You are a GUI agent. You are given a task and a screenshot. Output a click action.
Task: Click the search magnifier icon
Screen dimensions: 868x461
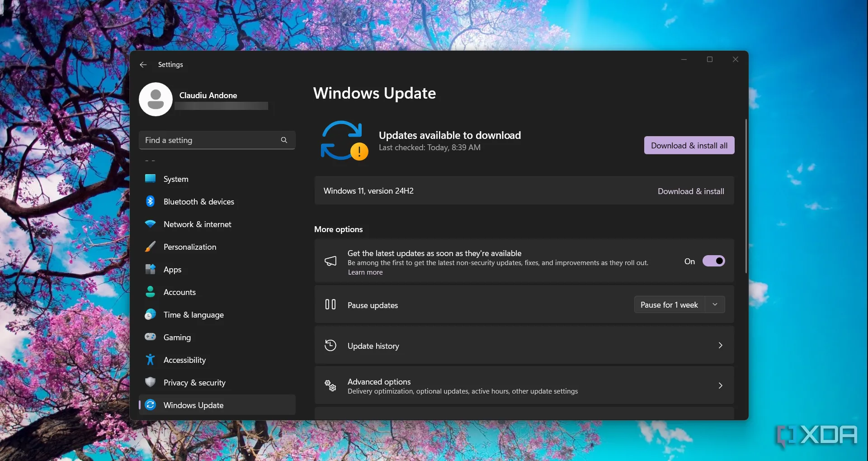(284, 140)
